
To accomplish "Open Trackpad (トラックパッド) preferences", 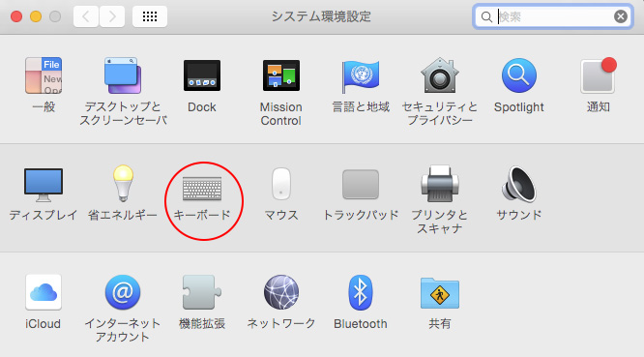I will click(x=361, y=184).
